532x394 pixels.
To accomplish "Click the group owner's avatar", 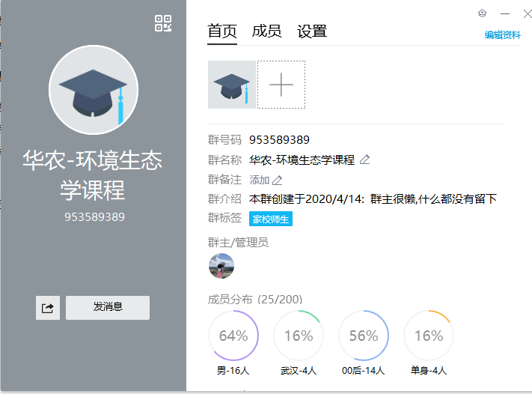I will pyautogui.click(x=221, y=266).
